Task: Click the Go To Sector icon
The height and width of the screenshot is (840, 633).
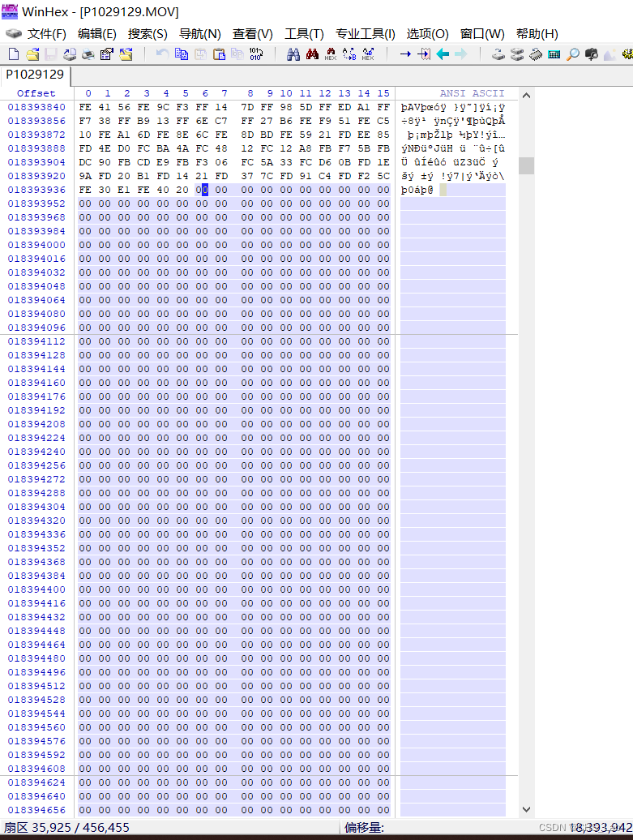Action: click(x=424, y=54)
